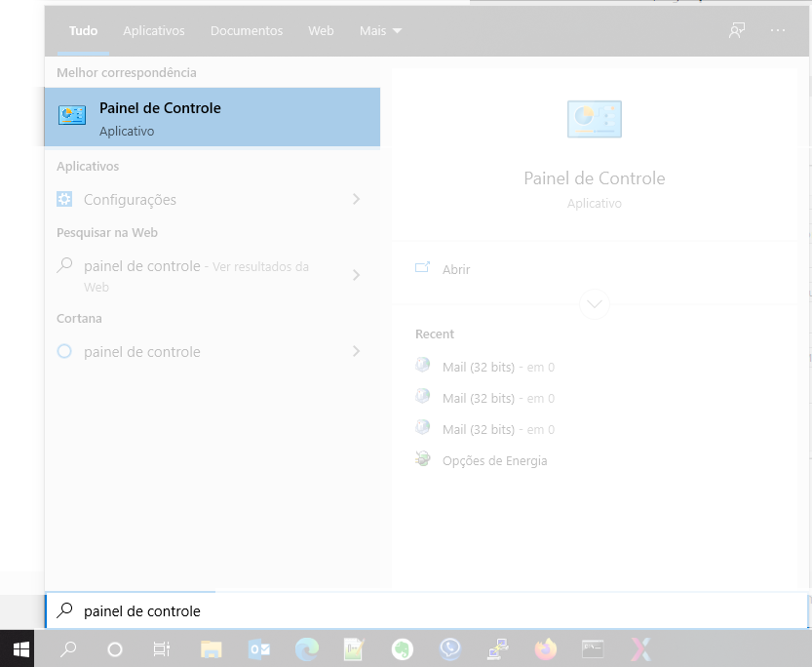812x667 pixels.
Task: Switch to the Aplicativos search tab
Action: tap(154, 30)
